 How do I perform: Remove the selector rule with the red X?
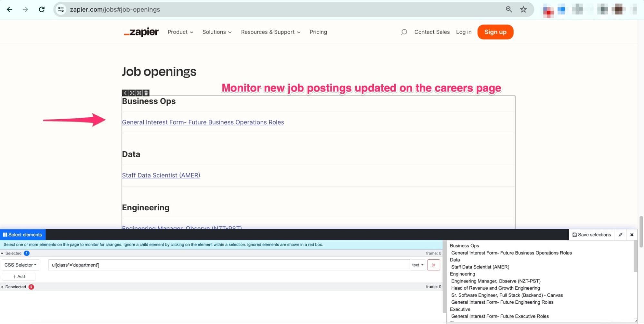tap(433, 264)
